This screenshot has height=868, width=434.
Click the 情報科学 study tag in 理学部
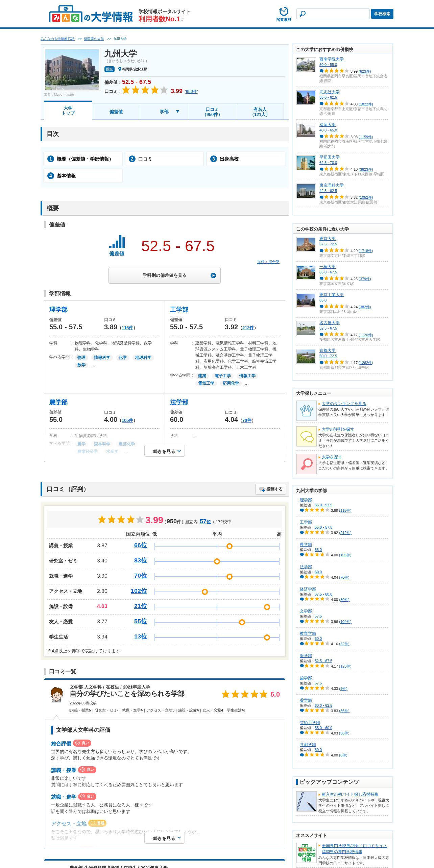point(102,357)
